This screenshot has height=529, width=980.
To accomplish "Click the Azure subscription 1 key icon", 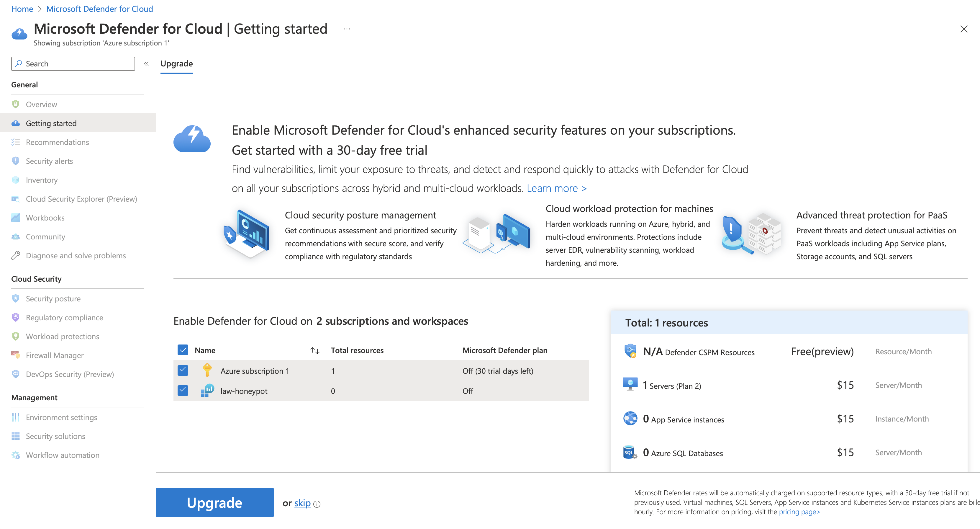I will pyautogui.click(x=207, y=370).
